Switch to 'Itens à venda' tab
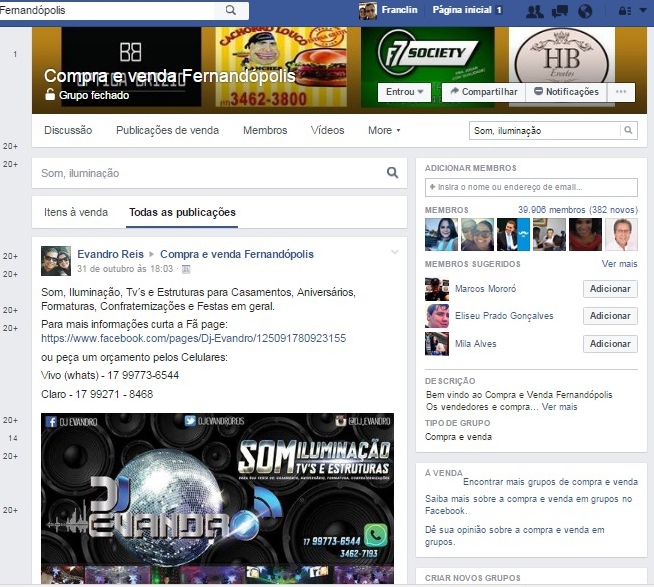Viewport: 654px width, 587px height. (76, 212)
